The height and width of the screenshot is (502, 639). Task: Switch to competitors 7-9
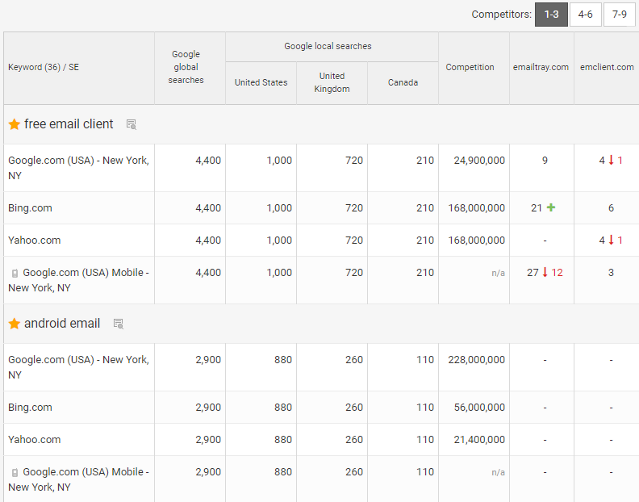click(619, 15)
